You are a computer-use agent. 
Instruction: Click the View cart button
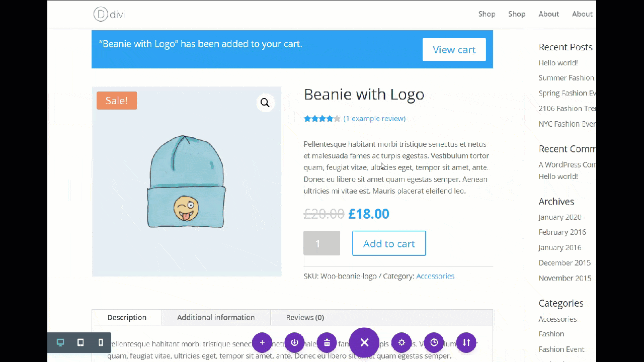[x=454, y=50]
